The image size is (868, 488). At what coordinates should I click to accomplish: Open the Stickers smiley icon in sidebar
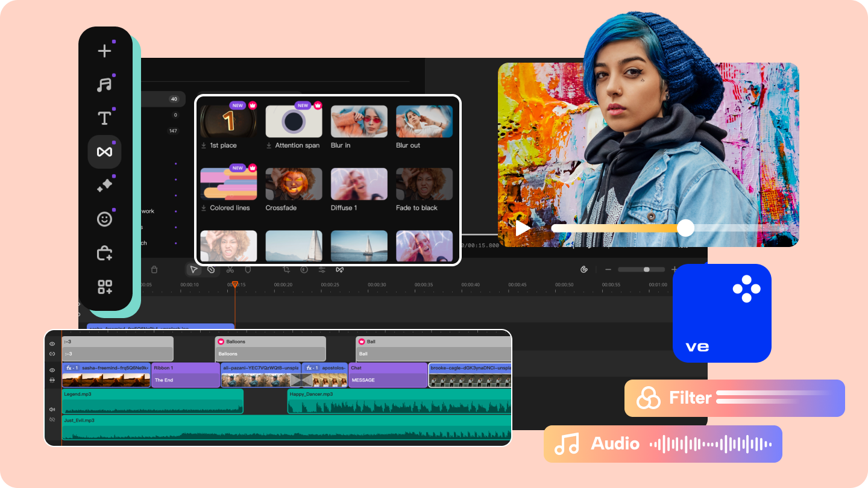(105, 219)
